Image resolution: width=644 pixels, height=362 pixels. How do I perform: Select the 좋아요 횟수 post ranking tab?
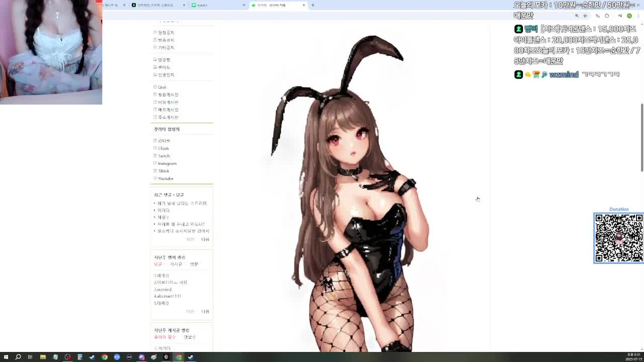pos(165,337)
